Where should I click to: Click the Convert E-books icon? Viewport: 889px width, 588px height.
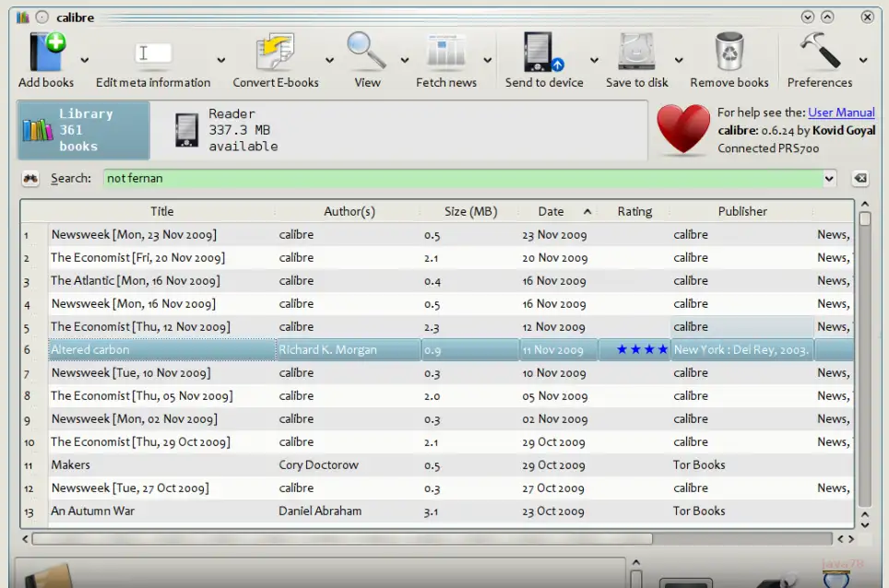(x=275, y=53)
